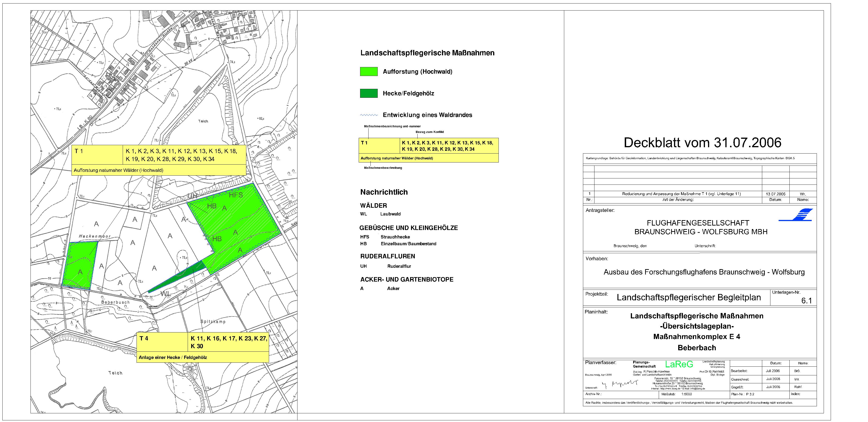Select 'Ausbau des Forschungsflughafens Braunschweig - Wolfsburg' text
Screen dimensions: 868x422
(704, 272)
